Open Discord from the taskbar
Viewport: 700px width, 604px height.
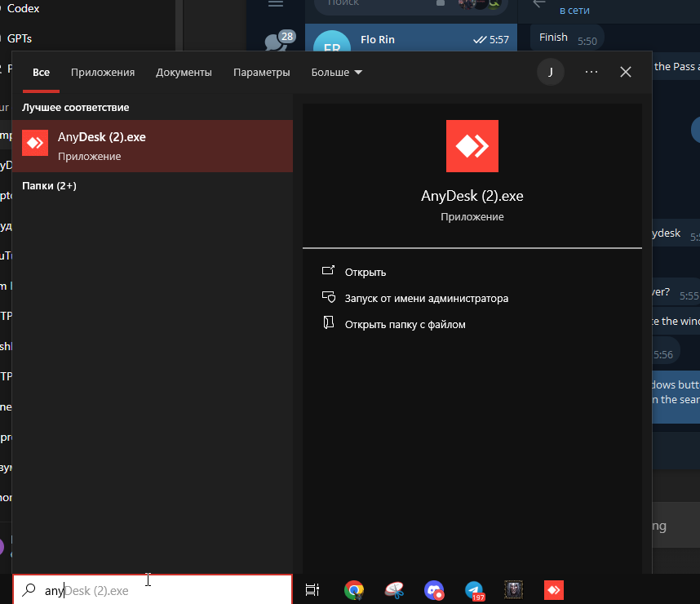coord(433,589)
